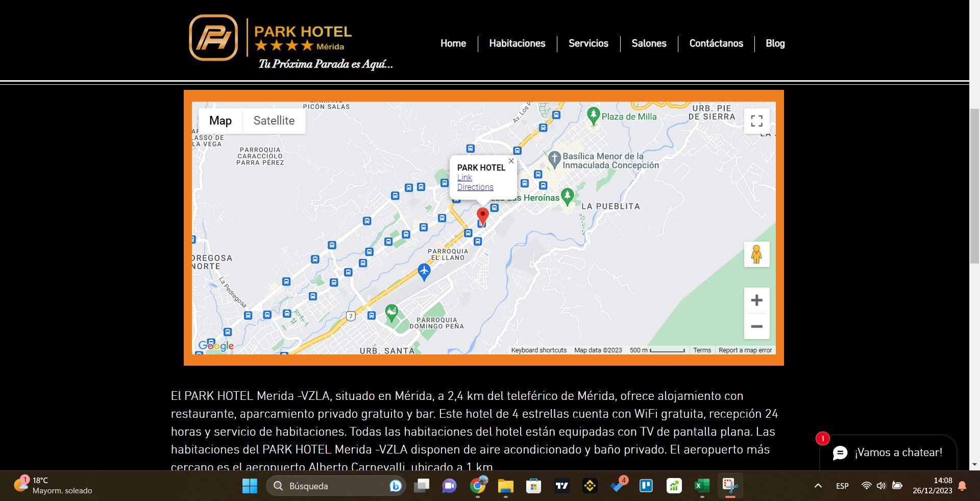Open TradingView from the taskbar
The width and height of the screenshot is (980, 501).
click(x=561, y=486)
